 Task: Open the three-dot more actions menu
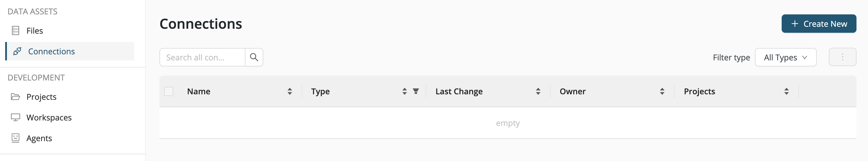[842, 57]
